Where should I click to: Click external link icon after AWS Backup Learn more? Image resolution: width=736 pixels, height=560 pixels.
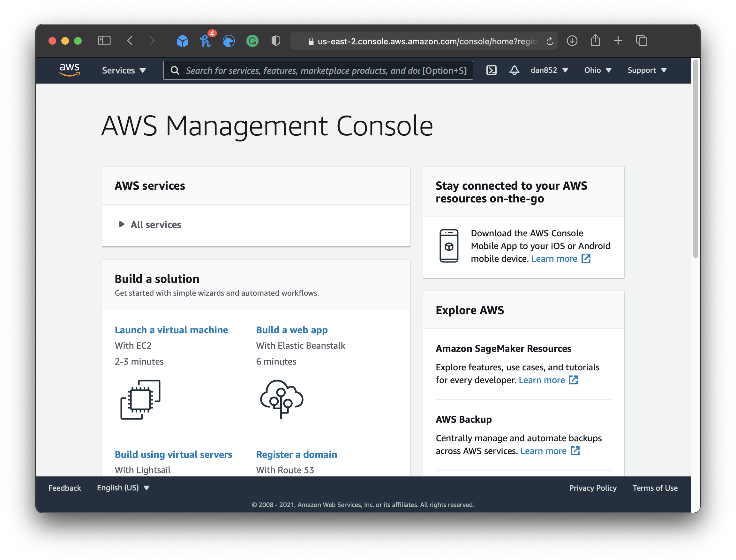[x=575, y=451]
